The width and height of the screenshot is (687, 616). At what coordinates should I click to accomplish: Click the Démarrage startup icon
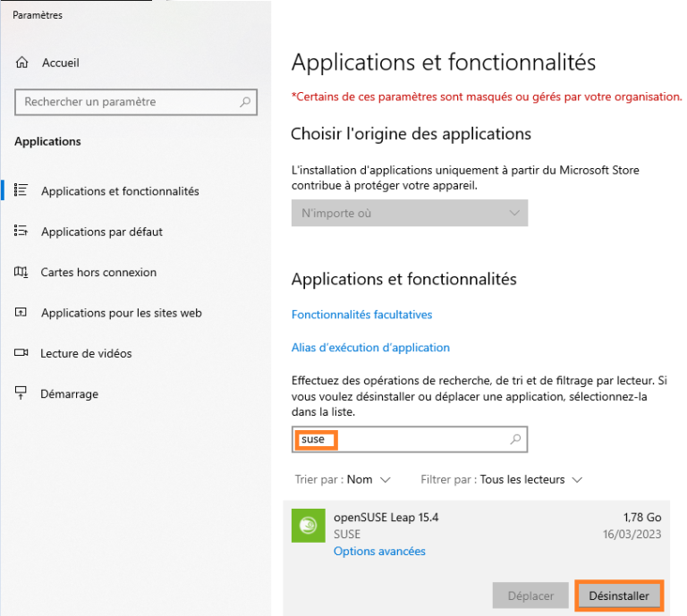point(21,393)
